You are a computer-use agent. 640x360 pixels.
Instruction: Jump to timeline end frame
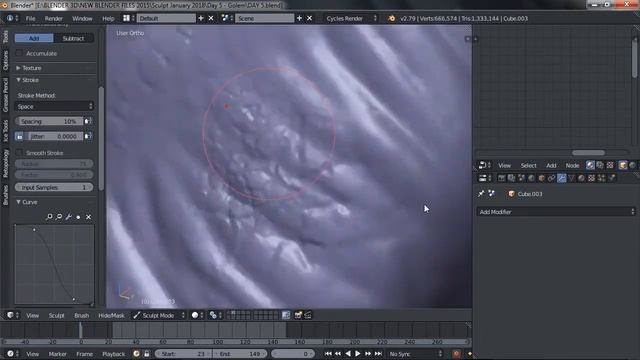coord(378,354)
